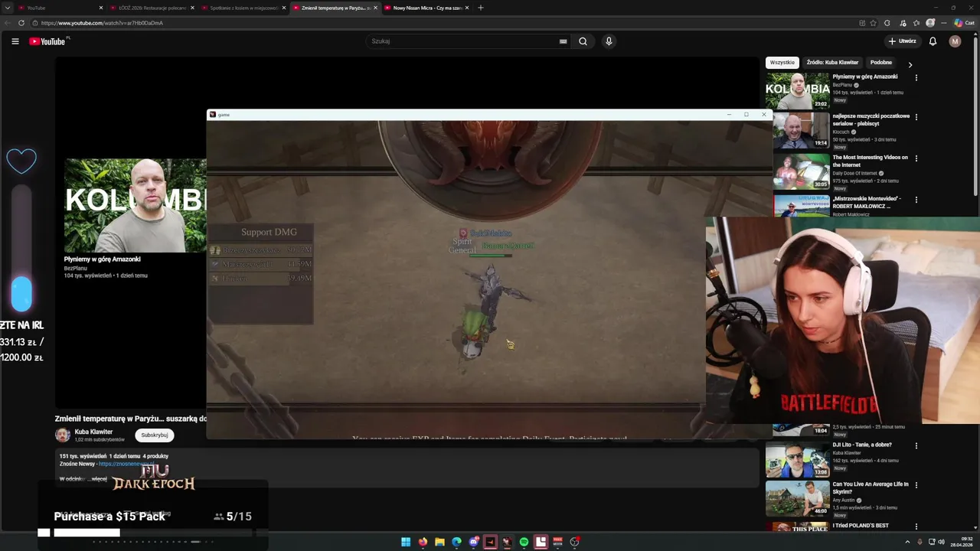Viewport: 980px width, 551px height.
Task: Show hidden system tray icons chevron
Action: coord(909,542)
